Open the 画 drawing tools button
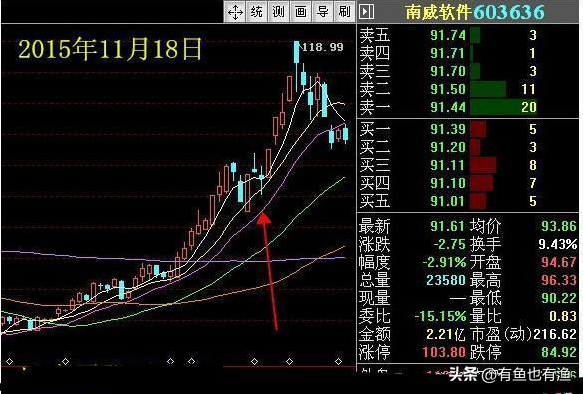 point(300,12)
